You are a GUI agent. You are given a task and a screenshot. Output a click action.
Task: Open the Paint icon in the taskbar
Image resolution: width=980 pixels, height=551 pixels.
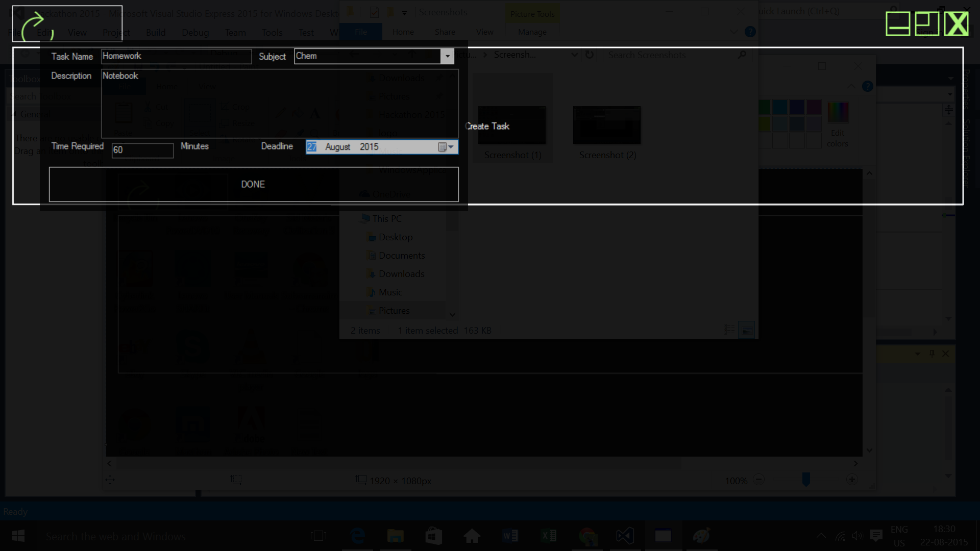701,536
